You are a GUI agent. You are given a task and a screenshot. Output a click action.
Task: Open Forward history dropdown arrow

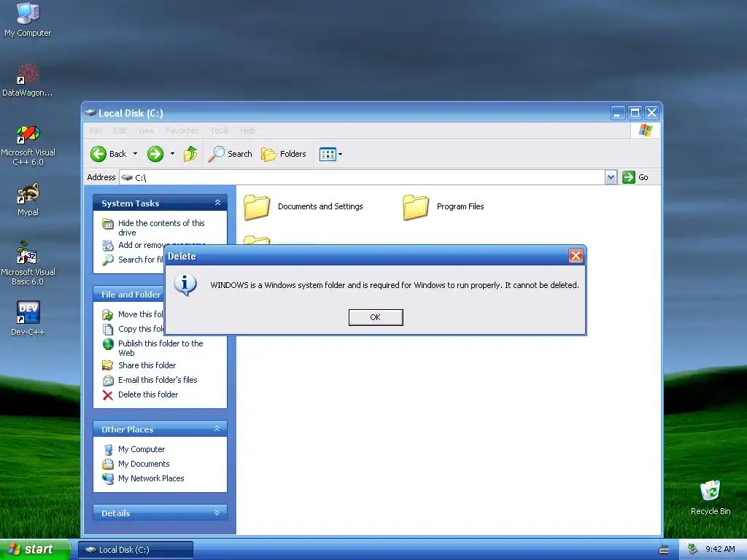(172, 154)
